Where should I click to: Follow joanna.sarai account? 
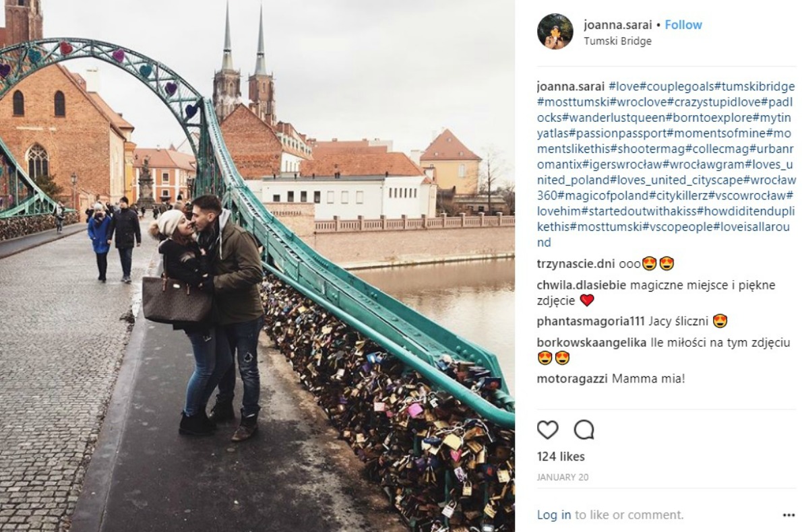683,24
